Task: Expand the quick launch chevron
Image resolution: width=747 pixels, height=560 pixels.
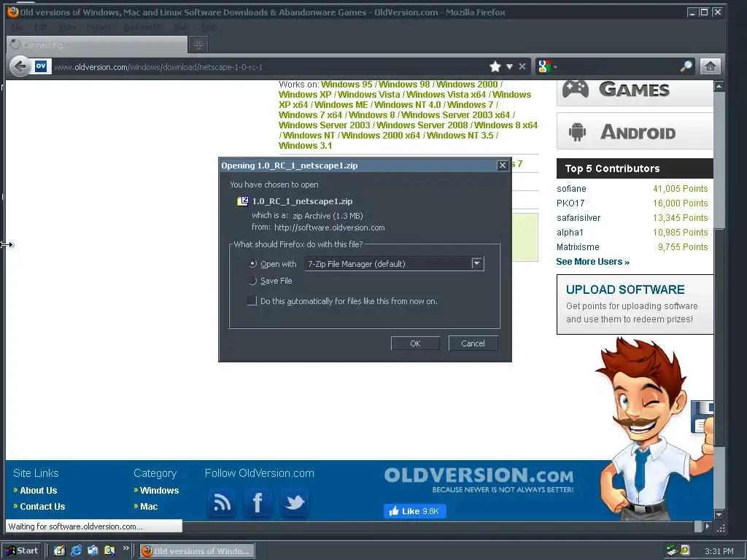Action: [125, 548]
